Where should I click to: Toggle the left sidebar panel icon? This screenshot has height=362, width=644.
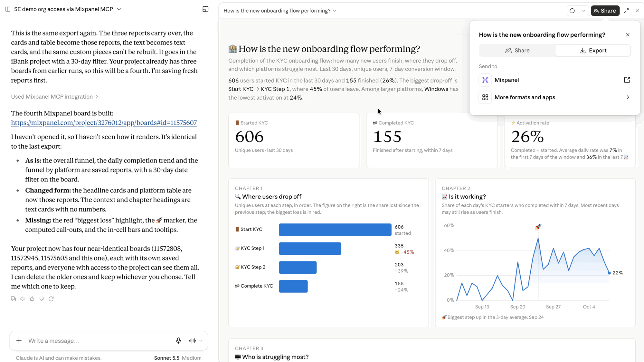click(8, 9)
